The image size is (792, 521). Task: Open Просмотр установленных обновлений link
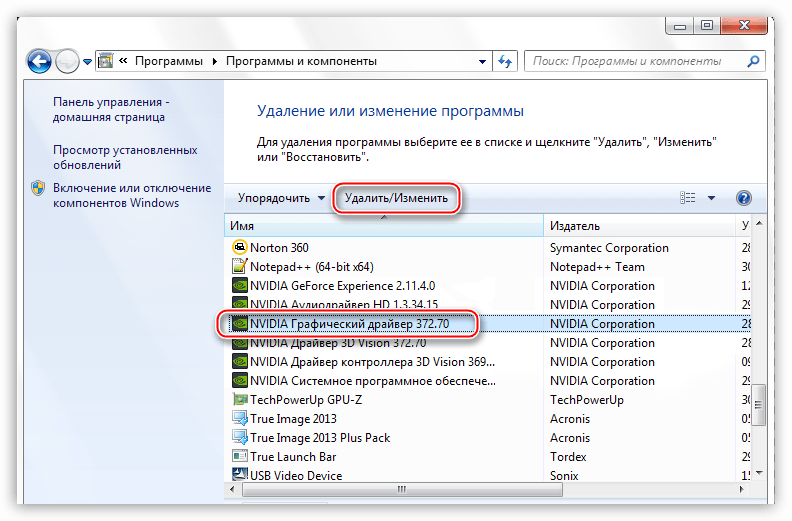click(x=125, y=157)
